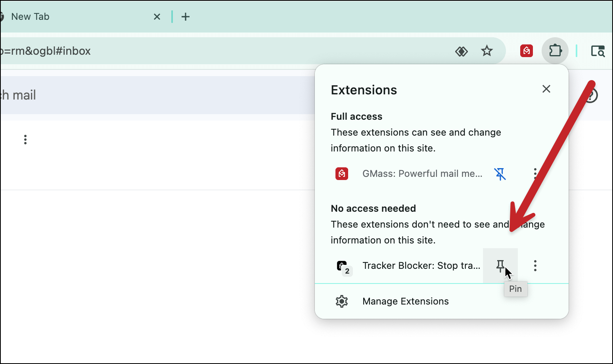Screen dimensions: 613x364
Task: Open more options for Tracker Blocker
Action: point(535,266)
